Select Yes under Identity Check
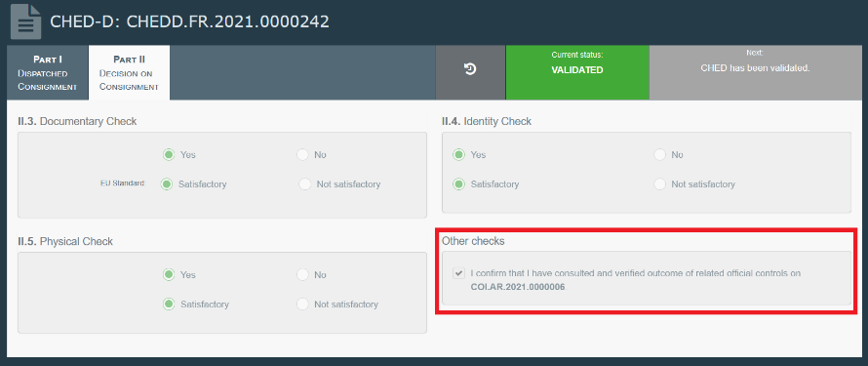The width and height of the screenshot is (868, 366). point(458,154)
